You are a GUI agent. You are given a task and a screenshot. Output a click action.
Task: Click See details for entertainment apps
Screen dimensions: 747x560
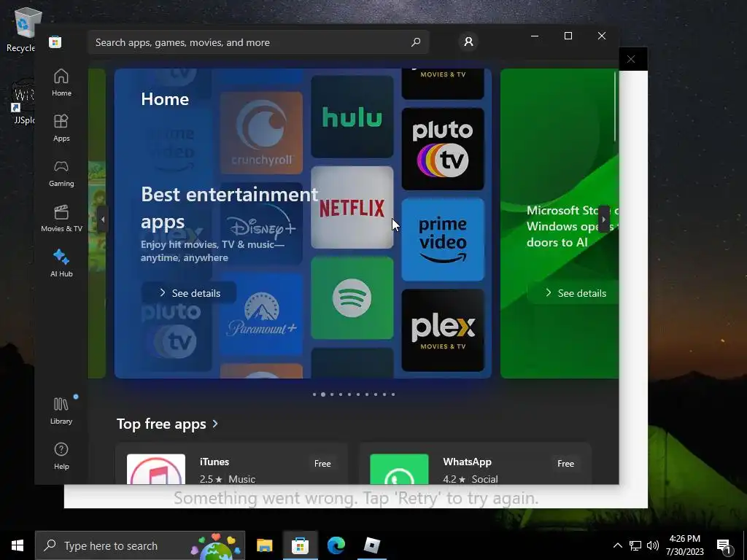pos(189,293)
